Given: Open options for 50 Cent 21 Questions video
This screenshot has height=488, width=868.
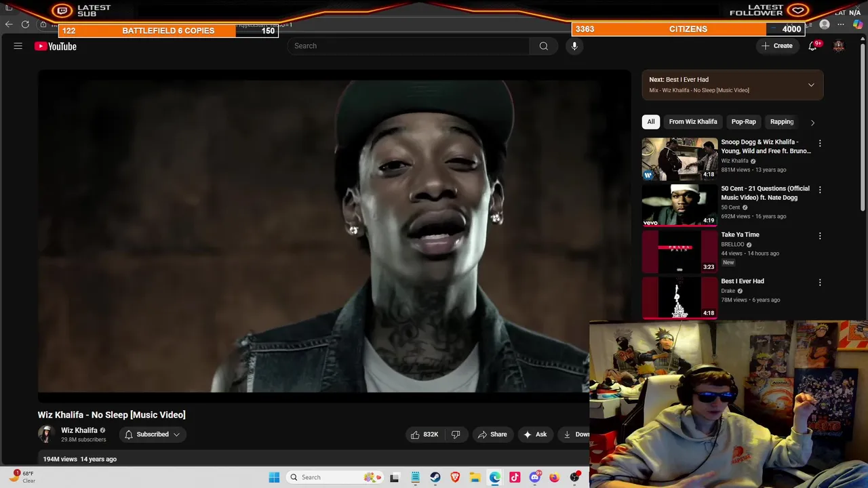Looking at the screenshot, I should pos(820,190).
